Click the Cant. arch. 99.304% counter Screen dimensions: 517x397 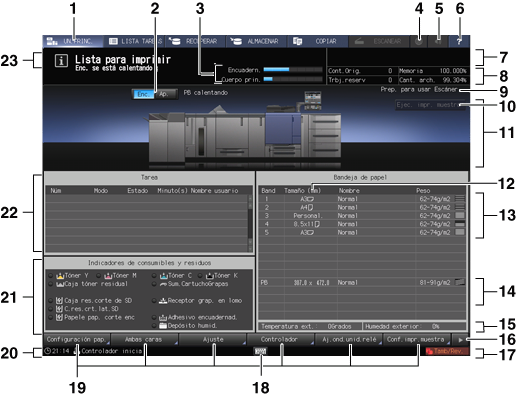point(433,80)
